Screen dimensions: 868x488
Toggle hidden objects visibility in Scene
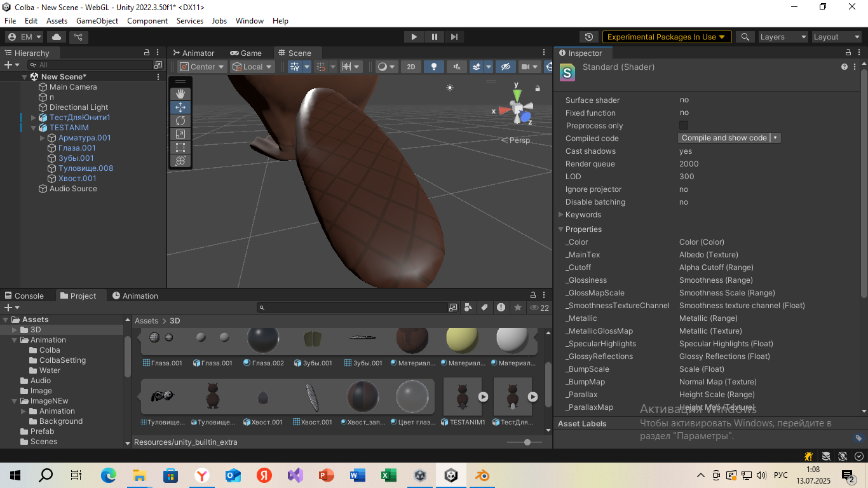505,67
